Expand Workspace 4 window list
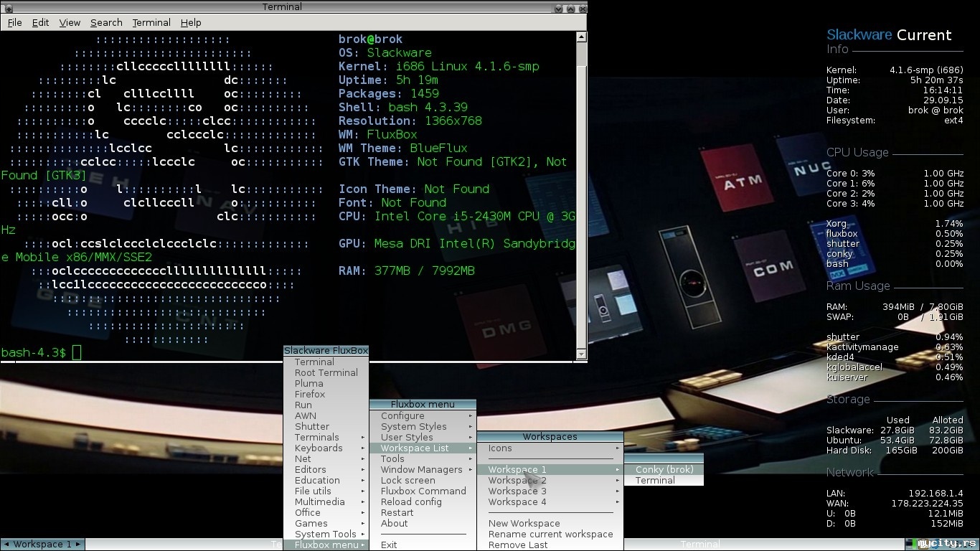Image resolution: width=980 pixels, height=551 pixels. click(550, 502)
